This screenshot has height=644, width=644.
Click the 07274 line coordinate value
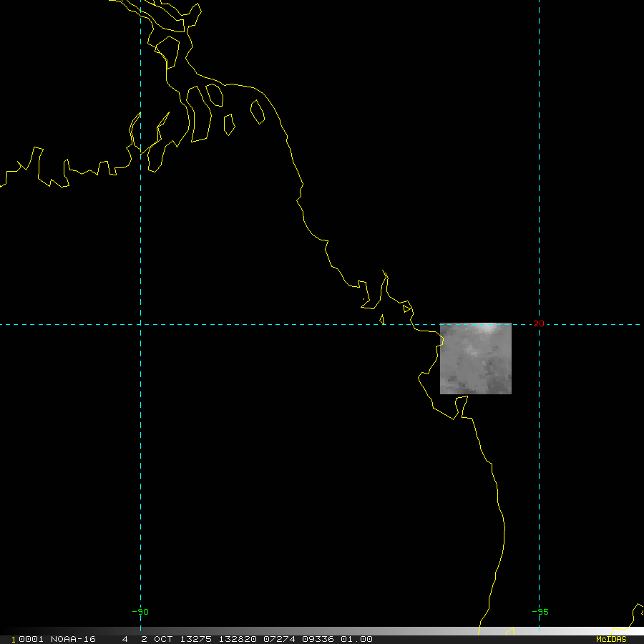coord(279,639)
